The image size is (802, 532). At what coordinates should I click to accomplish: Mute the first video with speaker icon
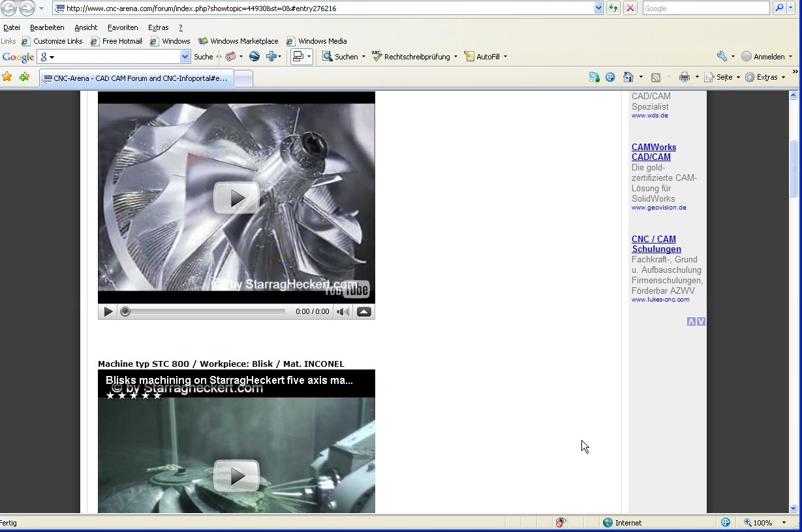pyautogui.click(x=343, y=312)
